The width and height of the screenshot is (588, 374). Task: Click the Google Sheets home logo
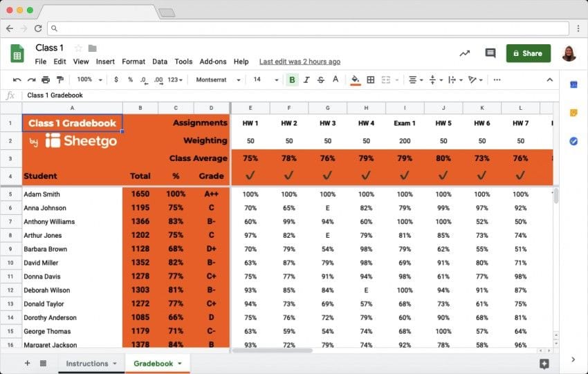17,54
